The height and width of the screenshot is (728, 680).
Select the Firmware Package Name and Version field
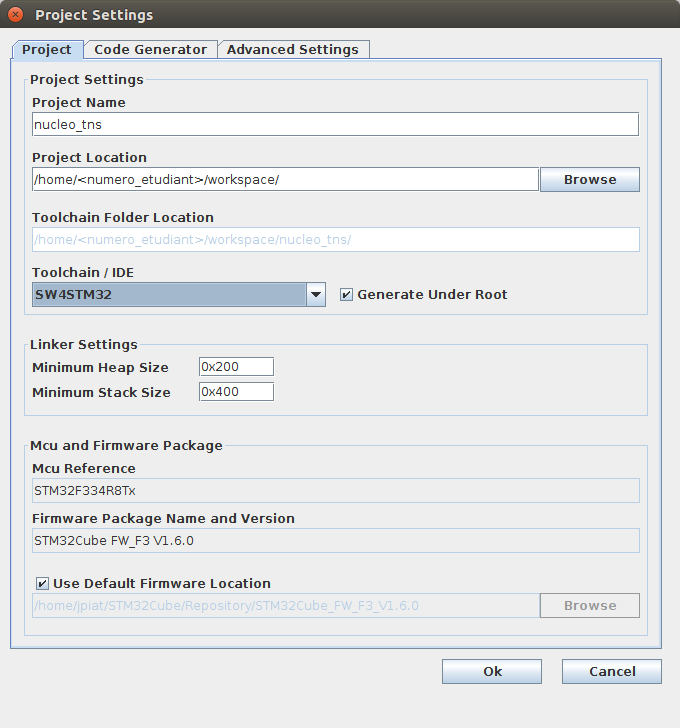335,540
